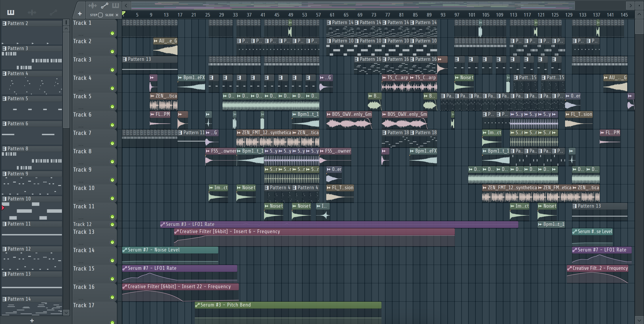Click audio icon on Im..ct clip in Track 7
Viewport: 644px width, 324px height.
(485, 133)
